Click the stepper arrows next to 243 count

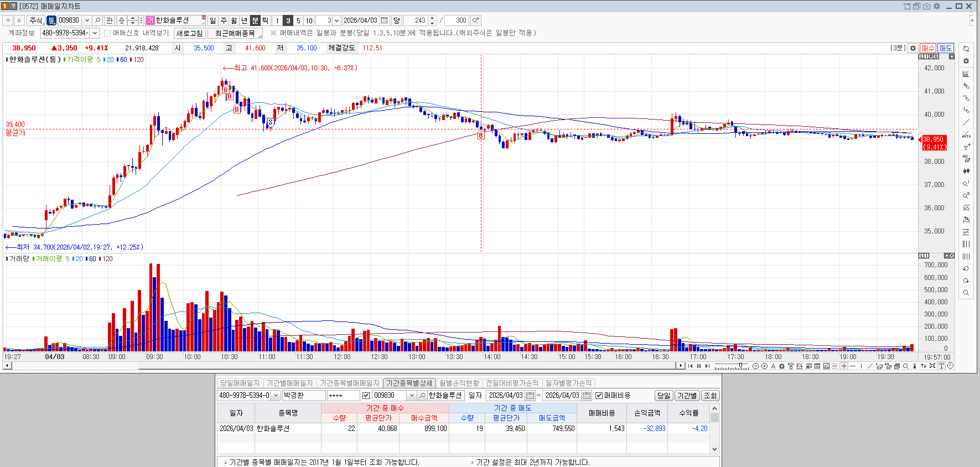432,20
